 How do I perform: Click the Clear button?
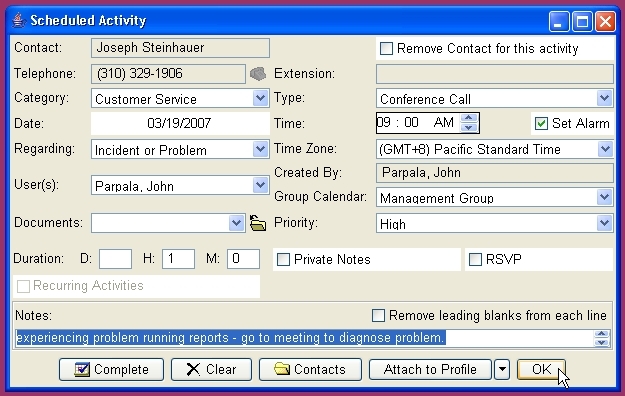[211, 370]
